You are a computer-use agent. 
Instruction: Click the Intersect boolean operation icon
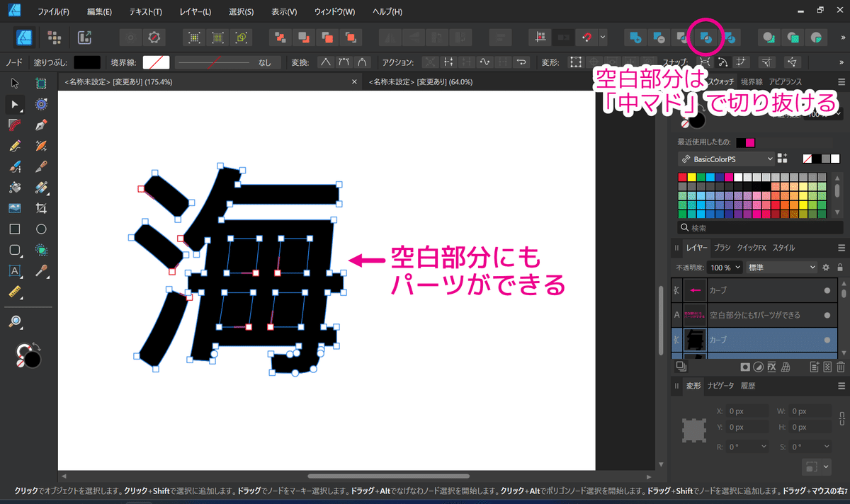coord(681,37)
